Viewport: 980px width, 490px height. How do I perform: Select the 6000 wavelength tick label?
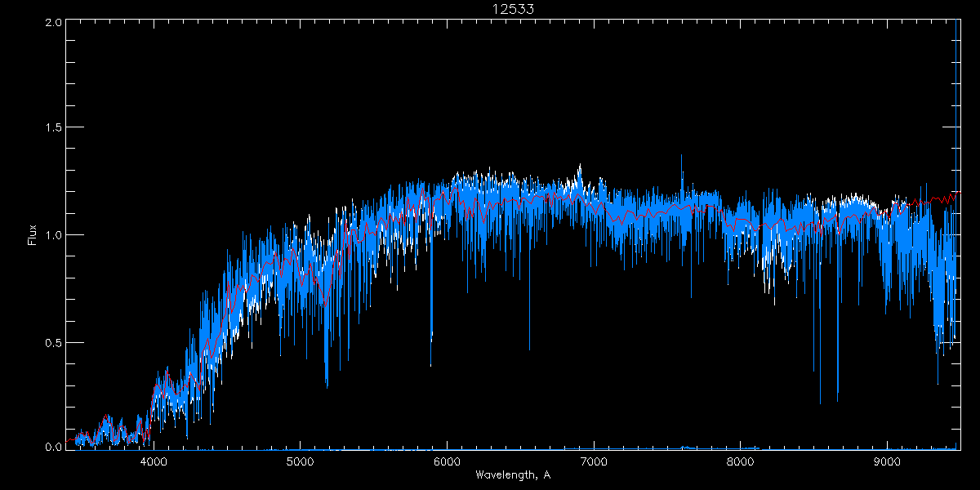click(447, 461)
